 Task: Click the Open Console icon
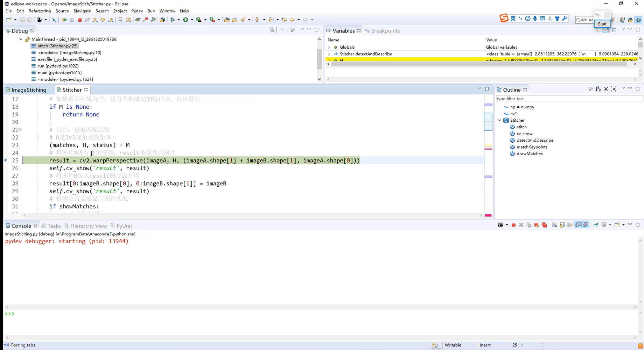click(x=617, y=225)
